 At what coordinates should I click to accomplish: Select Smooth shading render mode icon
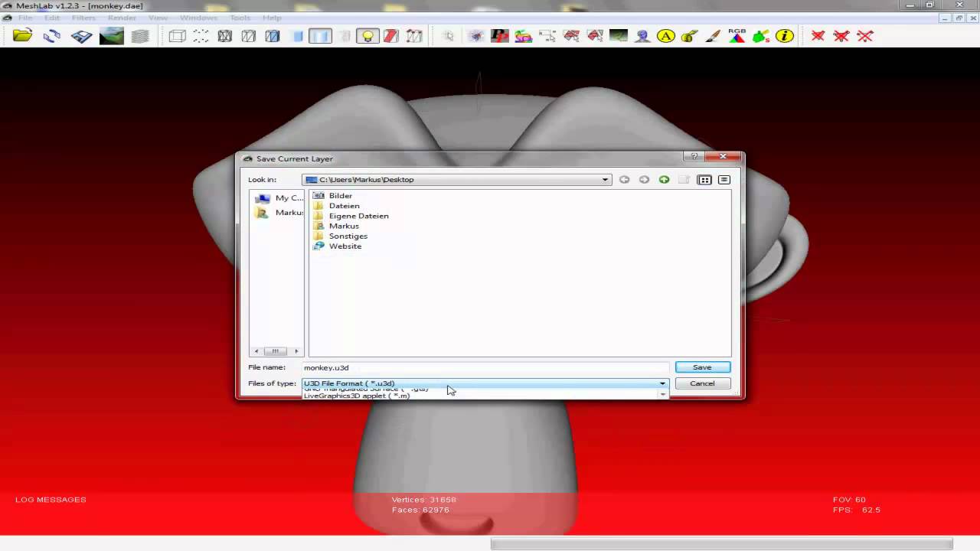coord(320,36)
